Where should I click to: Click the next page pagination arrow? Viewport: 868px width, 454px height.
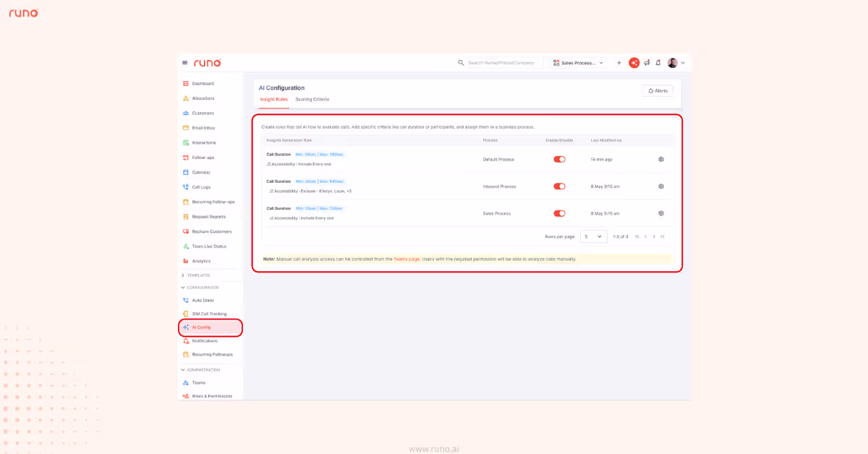click(654, 236)
